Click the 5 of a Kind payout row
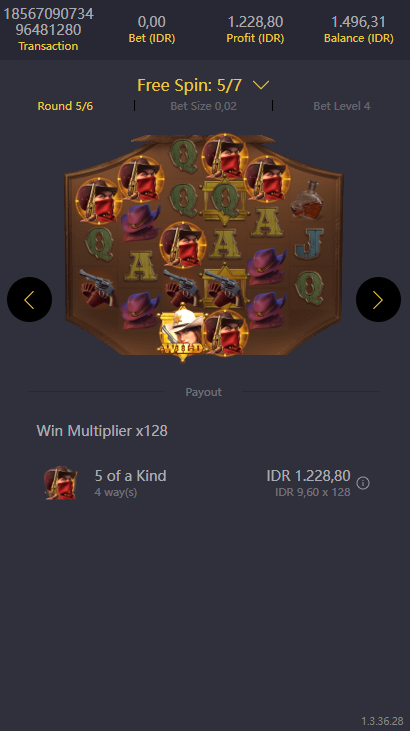Screen dimensions: 410x731 [x=204, y=483]
